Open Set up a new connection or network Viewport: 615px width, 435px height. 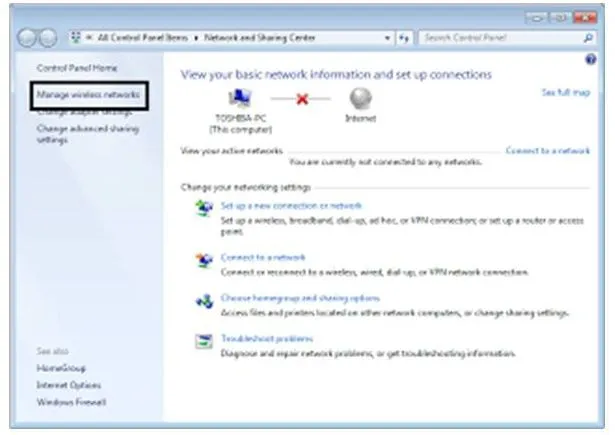click(x=291, y=206)
